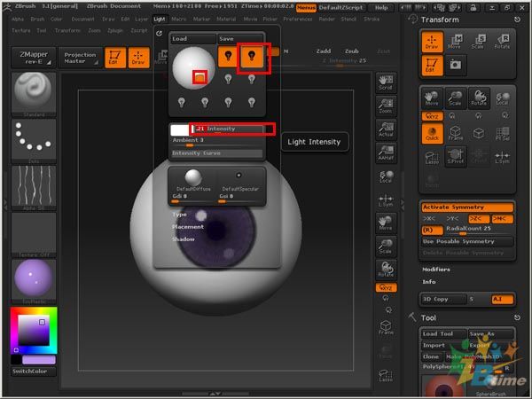Toggle the >M< mirror symmetry button
Screen dimensions: 532x399
point(502,218)
